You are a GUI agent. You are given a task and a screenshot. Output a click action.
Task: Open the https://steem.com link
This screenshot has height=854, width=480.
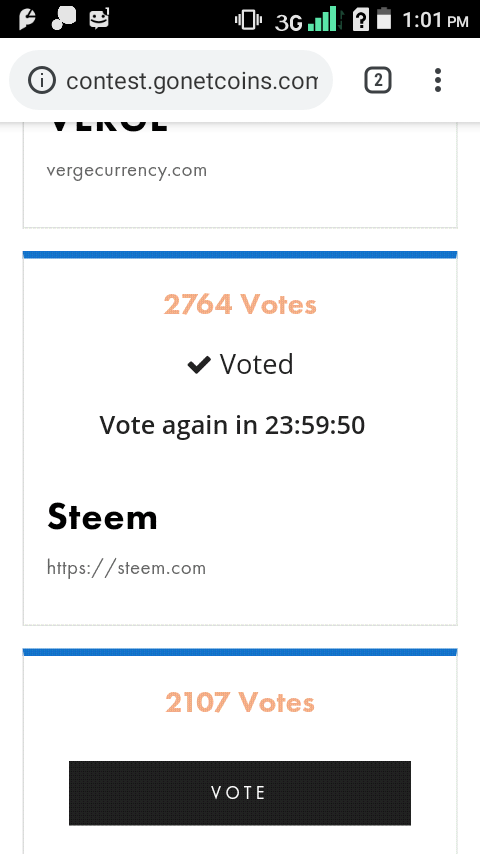tap(126, 568)
